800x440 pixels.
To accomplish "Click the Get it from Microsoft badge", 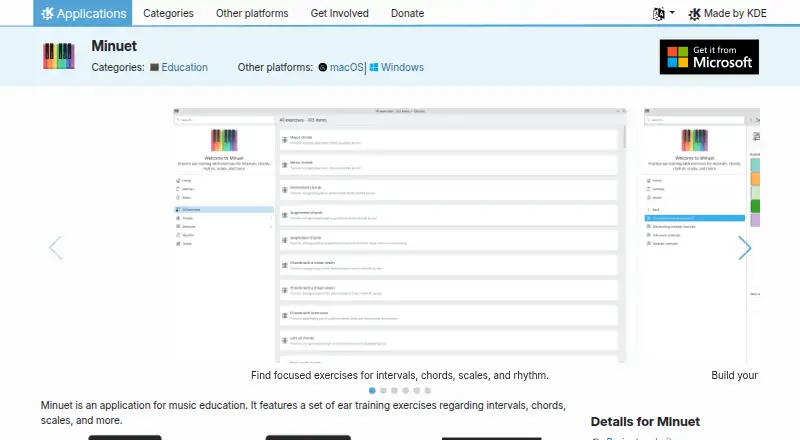I will pos(709,57).
